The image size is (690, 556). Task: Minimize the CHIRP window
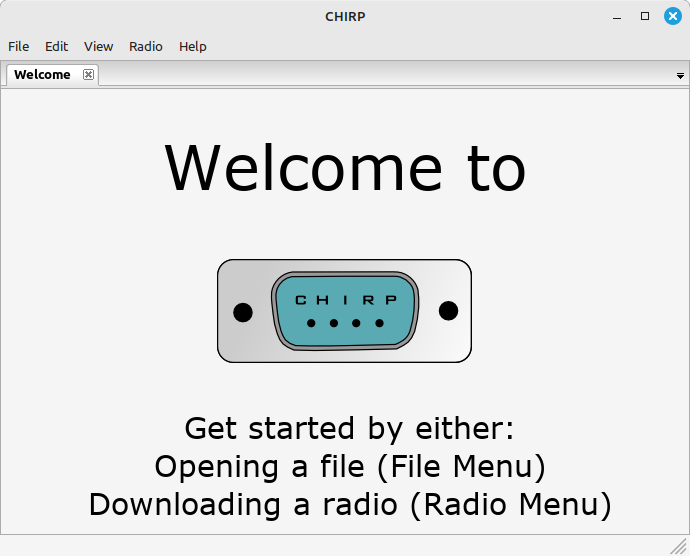tap(617, 17)
